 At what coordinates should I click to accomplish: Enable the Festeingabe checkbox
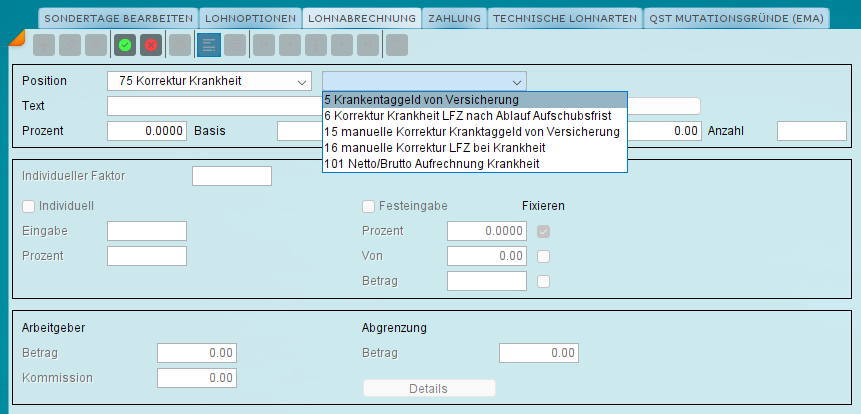[368, 206]
